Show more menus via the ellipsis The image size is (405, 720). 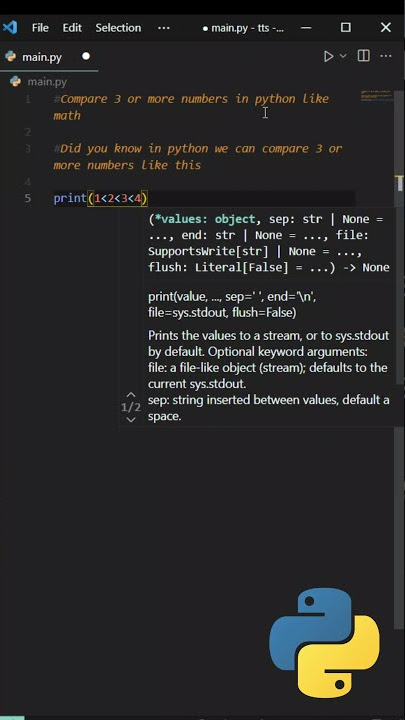pos(163,28)
